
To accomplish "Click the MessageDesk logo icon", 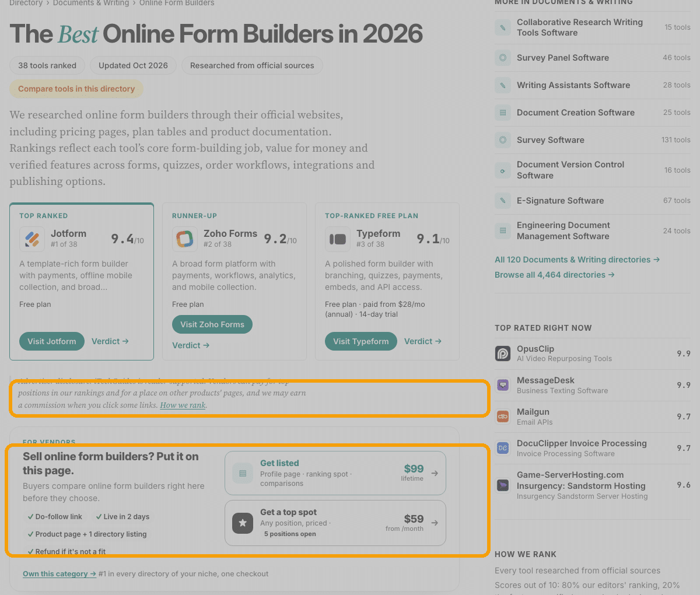I will click(503, 385).
